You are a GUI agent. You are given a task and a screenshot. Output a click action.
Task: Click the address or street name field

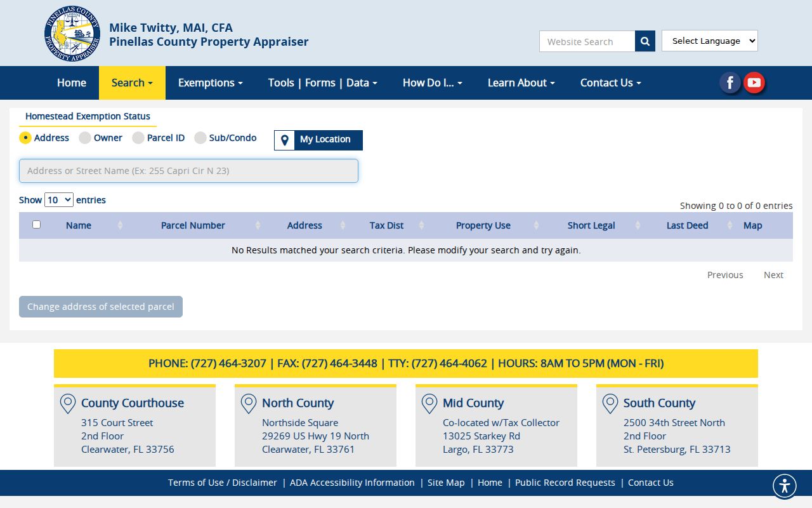coord(188,171)
